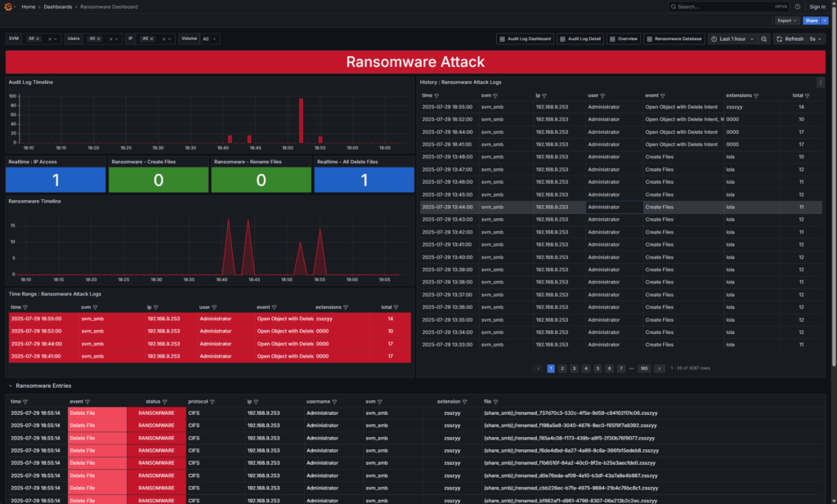This screenshot has height=504, width=837.
Task: Click the Refresh dashboard icon button
Action: [790, 39]
